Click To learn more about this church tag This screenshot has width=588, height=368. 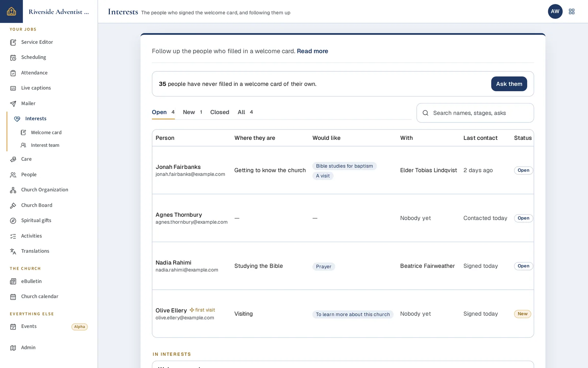point(353,314)
